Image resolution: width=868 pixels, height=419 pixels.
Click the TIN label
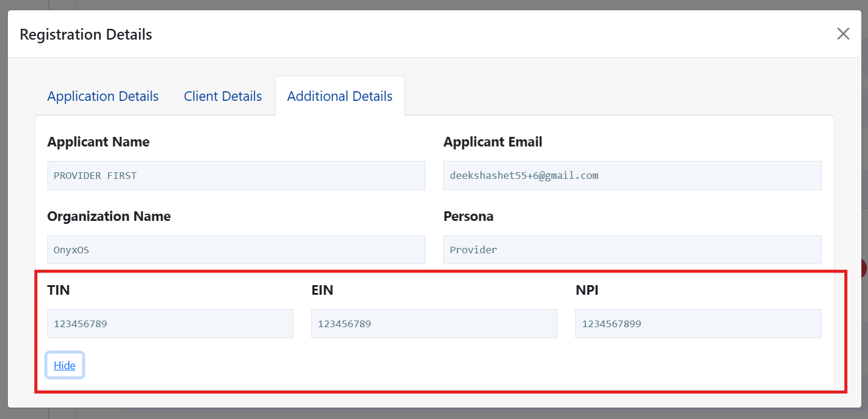59,291
